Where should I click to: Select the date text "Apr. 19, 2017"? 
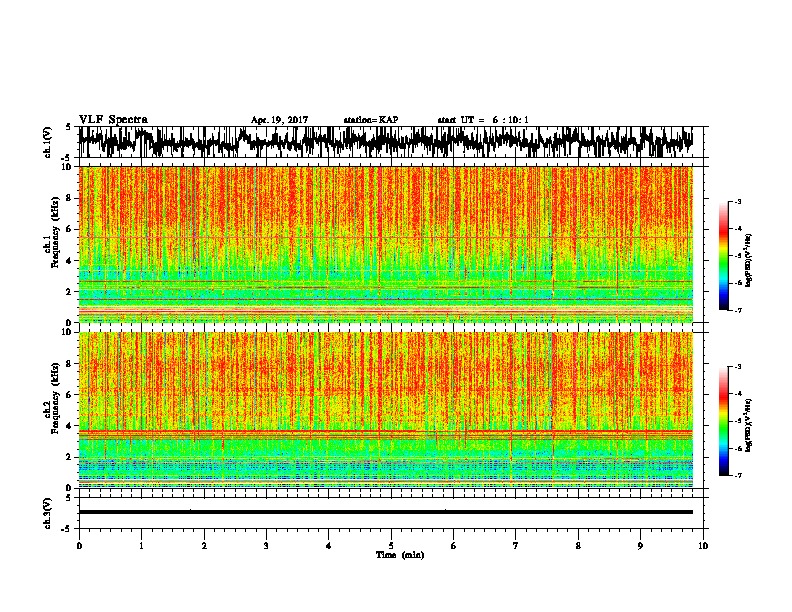279,120
